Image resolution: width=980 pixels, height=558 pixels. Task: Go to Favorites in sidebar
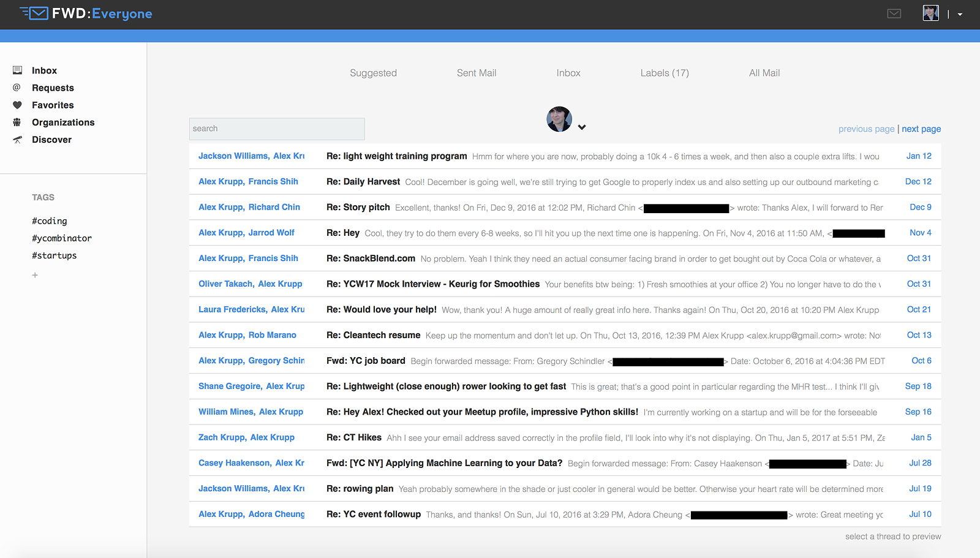pyautogui.click(x=53, y=105)
